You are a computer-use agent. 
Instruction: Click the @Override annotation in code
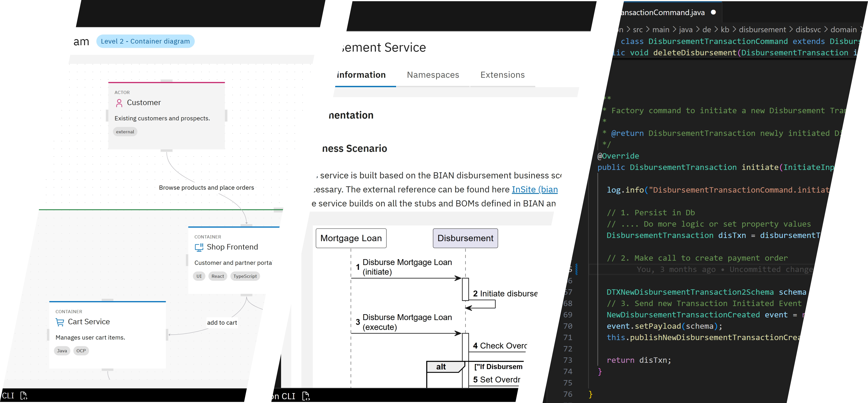point(618,156)
